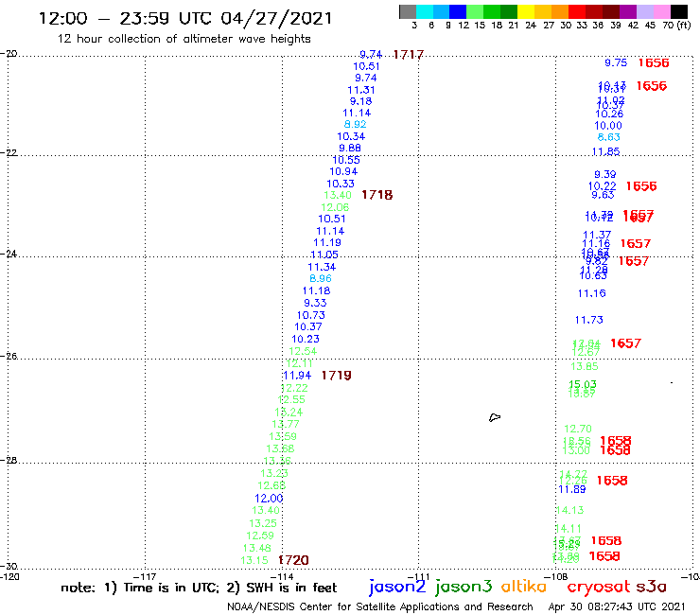Click the dark red time label 1718
700x615 pixels.
(x=377, y=195)
